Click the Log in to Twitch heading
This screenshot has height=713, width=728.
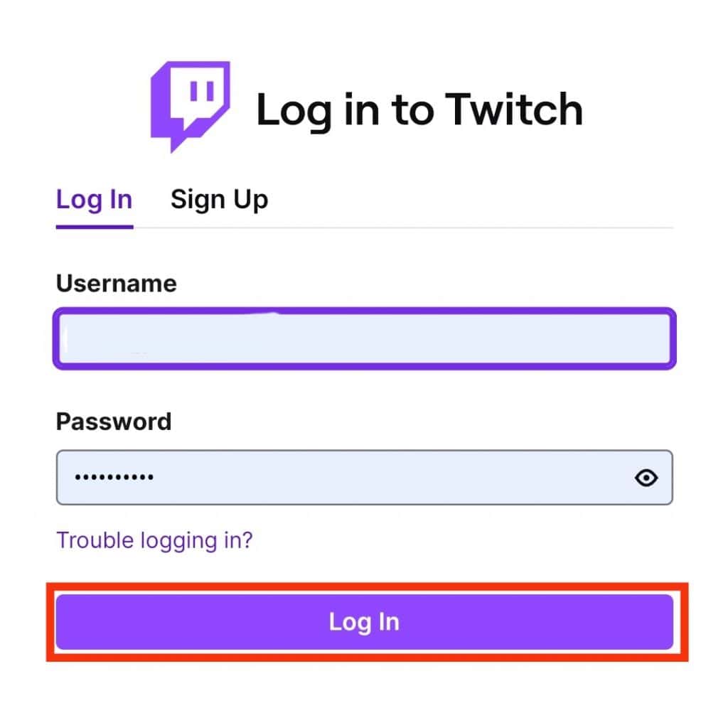pyautogui.click(x=421, y=108)
